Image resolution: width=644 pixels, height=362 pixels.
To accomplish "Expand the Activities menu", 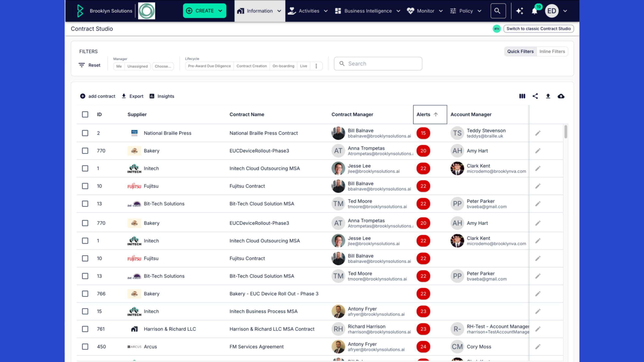I will point(308,11).
